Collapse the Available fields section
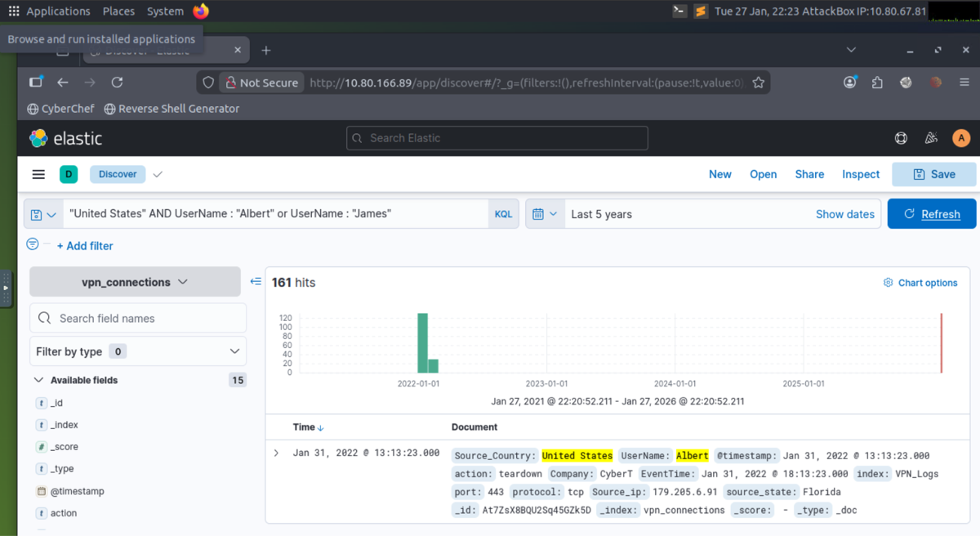The image size is (980, 536). (38, 379)
